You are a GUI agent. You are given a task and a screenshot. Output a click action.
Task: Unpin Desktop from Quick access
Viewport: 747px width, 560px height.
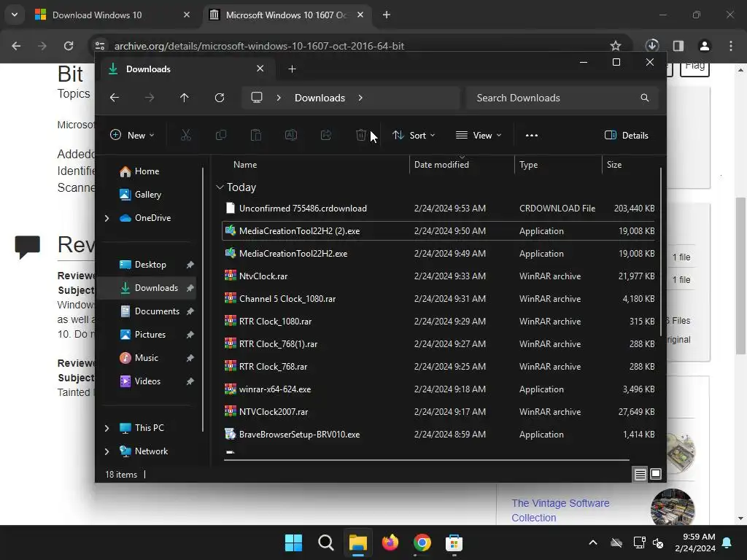[190, 265]
